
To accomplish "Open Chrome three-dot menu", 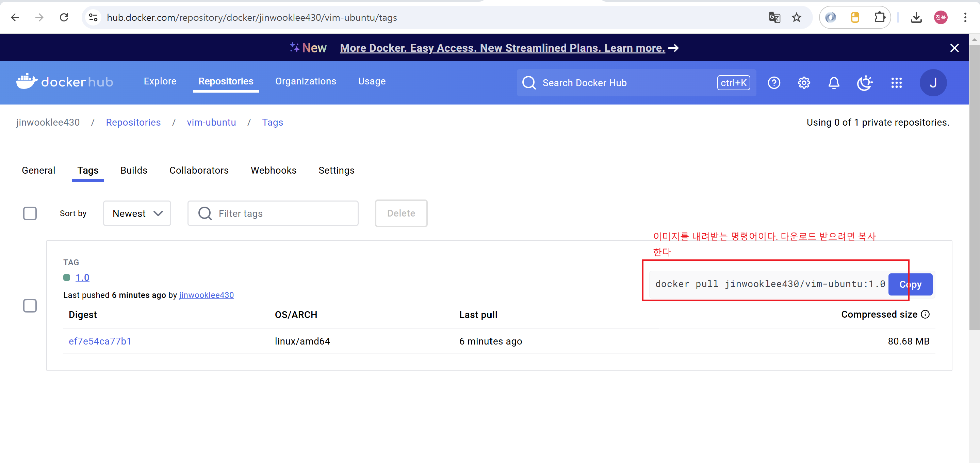I will [965, 17].
